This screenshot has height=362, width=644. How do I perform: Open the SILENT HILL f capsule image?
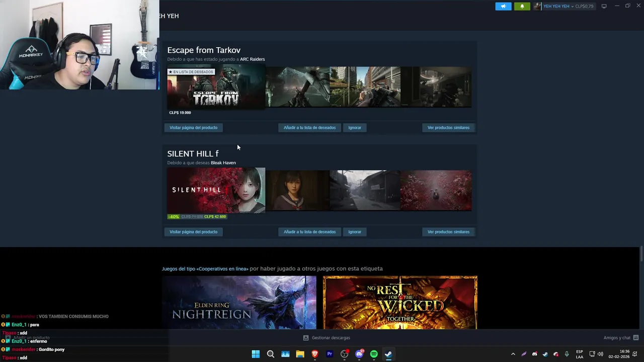216,190
